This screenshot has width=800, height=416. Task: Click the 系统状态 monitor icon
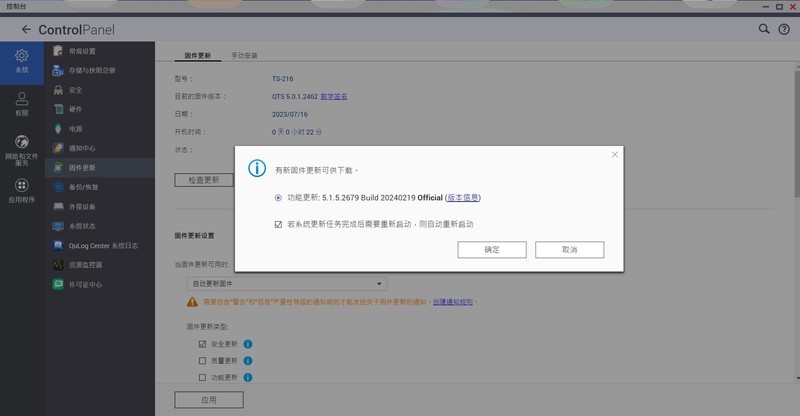point(58,226)
